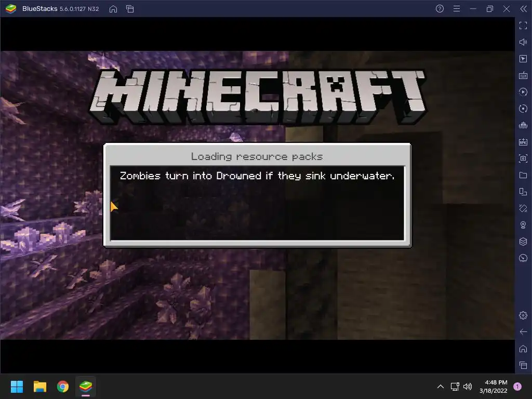Click the Android home icon in the sidebar
This screenshot has height=399, width=532.
click(523, 349)
